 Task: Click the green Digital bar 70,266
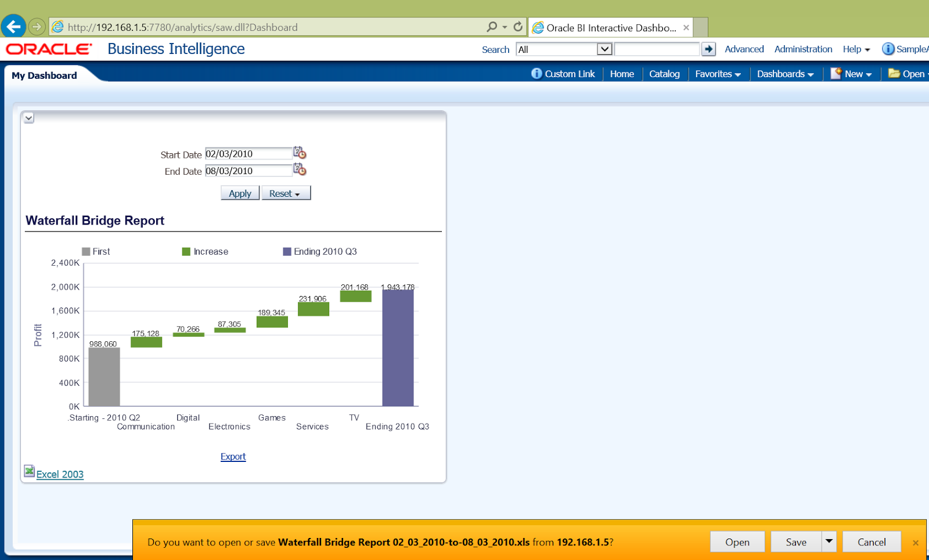pos(188,335)
